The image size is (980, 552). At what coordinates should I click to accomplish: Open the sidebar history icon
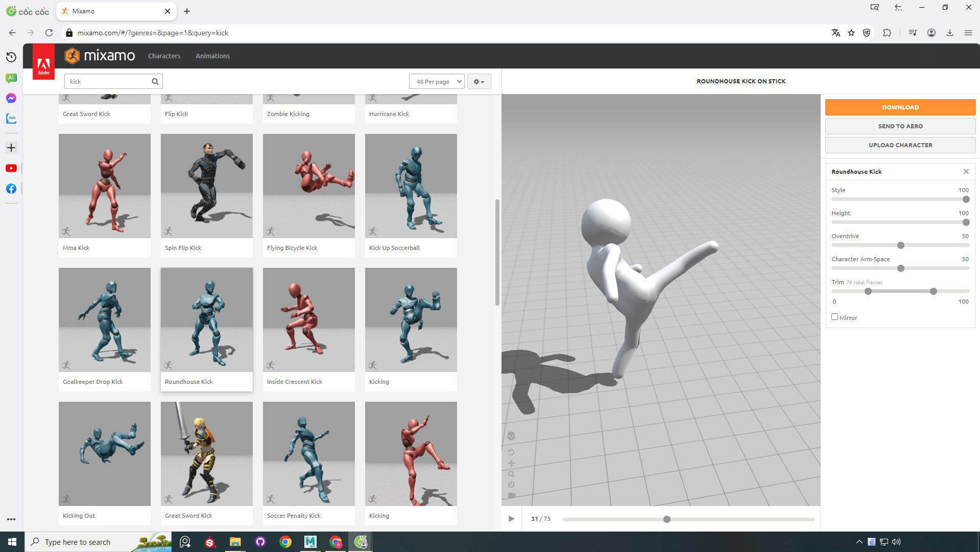[x=11, y=57]
